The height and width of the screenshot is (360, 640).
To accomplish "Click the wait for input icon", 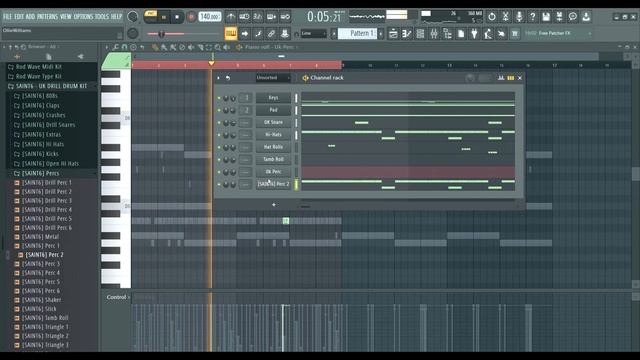I will coord(244,17).
